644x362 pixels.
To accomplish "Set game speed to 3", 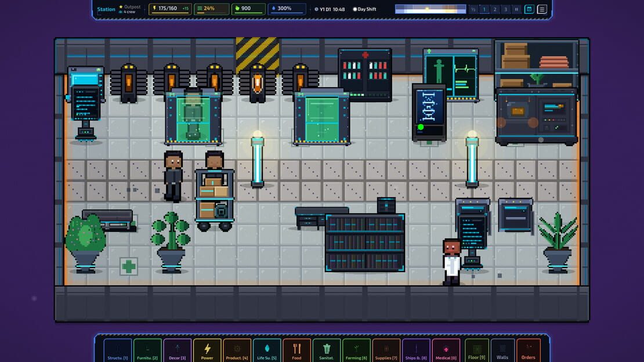I will coord(505,9).
